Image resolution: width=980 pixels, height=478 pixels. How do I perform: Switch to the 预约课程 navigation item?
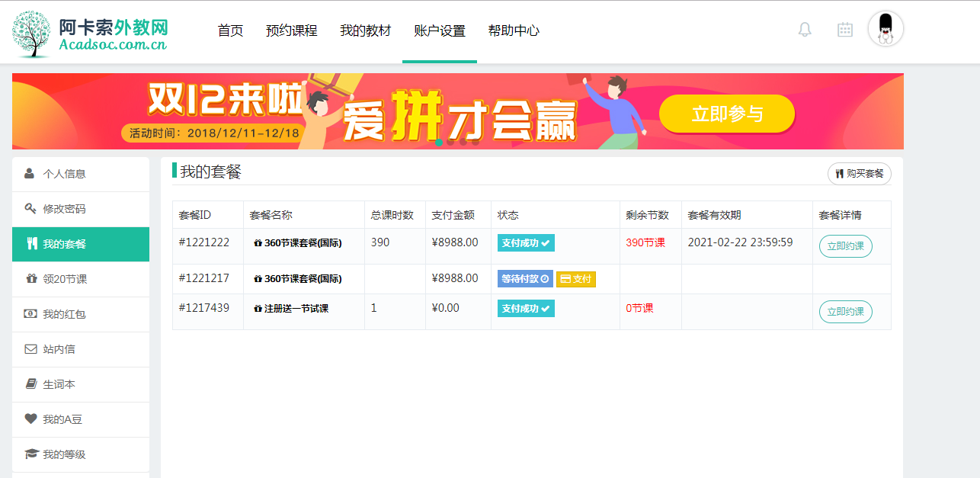click(x=292, y=31)
